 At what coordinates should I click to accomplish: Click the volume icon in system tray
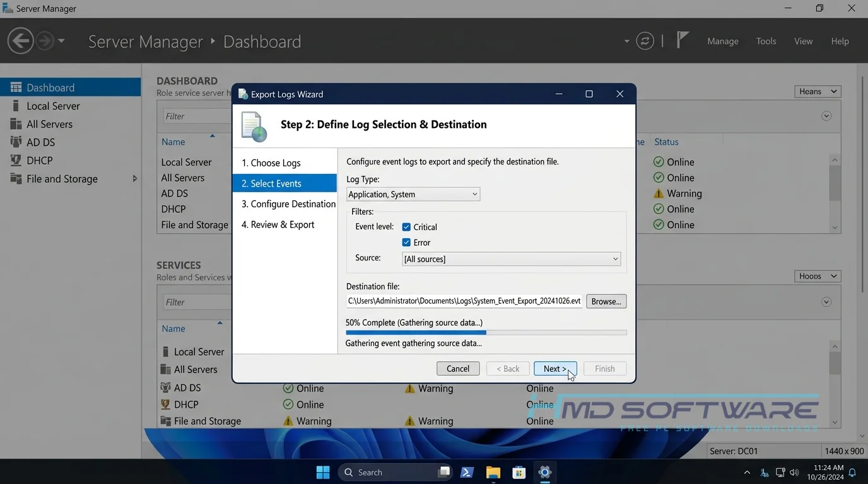795,472
